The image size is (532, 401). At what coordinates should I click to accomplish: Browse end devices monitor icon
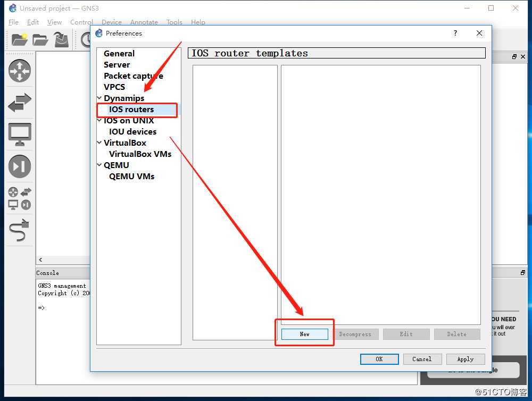click(x=20, y=135)
